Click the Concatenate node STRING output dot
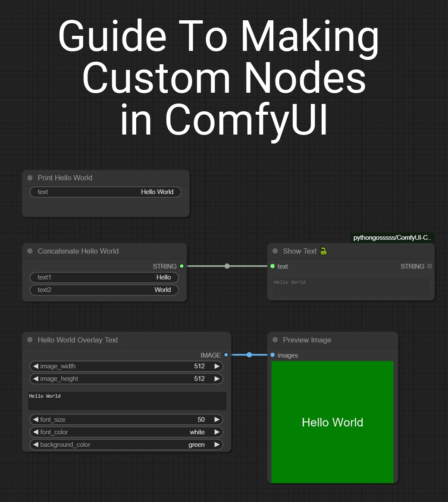 182,266
